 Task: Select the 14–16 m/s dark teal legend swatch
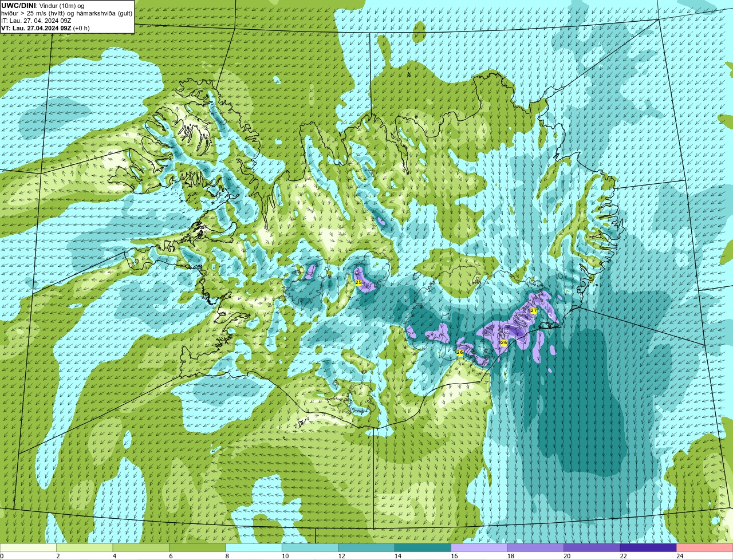click(x=423, y=548)
